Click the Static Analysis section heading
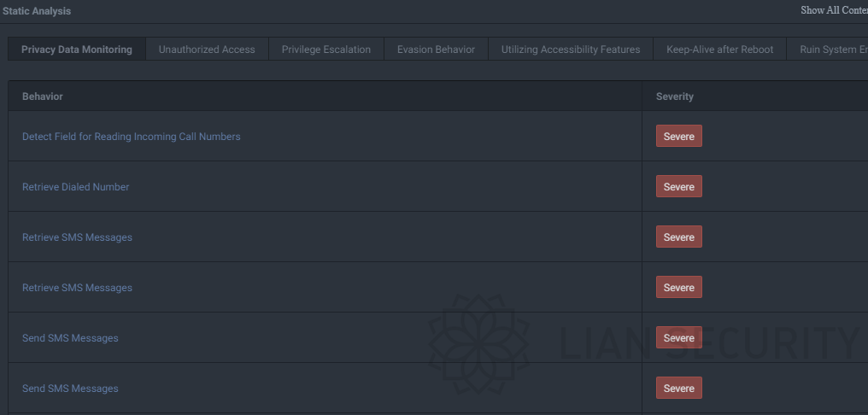This screenshot has height=415, width=868. point(37,11)
